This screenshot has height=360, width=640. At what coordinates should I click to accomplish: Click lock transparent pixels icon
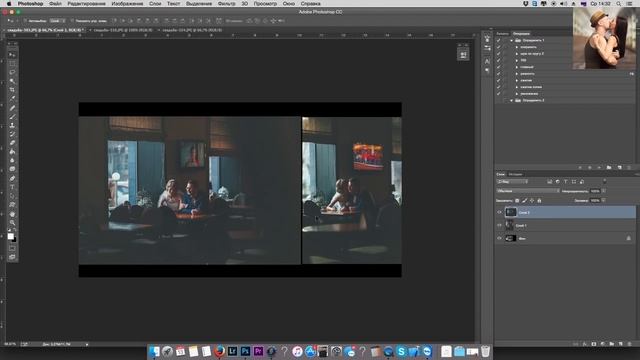point(517,200)
